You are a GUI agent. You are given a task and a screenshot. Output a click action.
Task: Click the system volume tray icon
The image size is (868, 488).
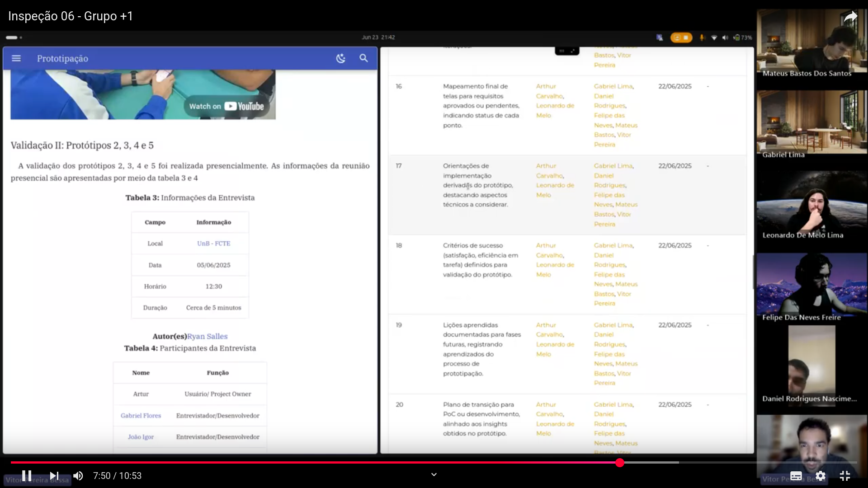pos(725,38)
